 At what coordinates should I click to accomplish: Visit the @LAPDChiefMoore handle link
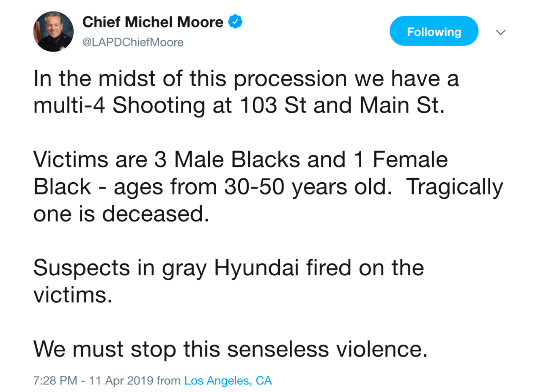(x=133, y=42)
